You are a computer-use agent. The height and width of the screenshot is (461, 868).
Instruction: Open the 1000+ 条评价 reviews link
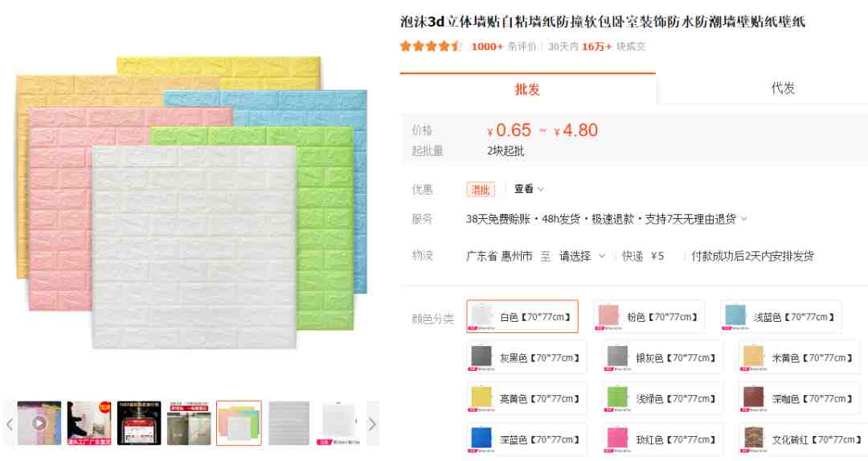(x=504, y=47)
